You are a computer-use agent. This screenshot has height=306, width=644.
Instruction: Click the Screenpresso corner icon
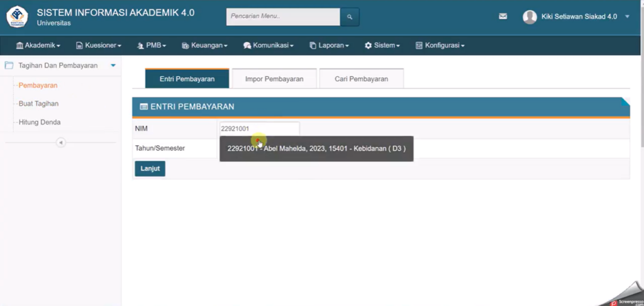coord(623,297)
